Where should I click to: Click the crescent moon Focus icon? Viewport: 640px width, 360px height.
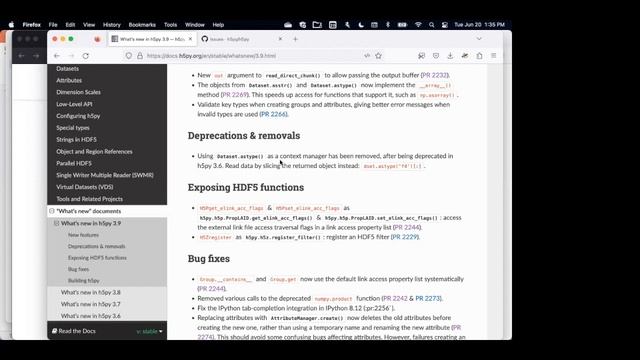(361, 25)
